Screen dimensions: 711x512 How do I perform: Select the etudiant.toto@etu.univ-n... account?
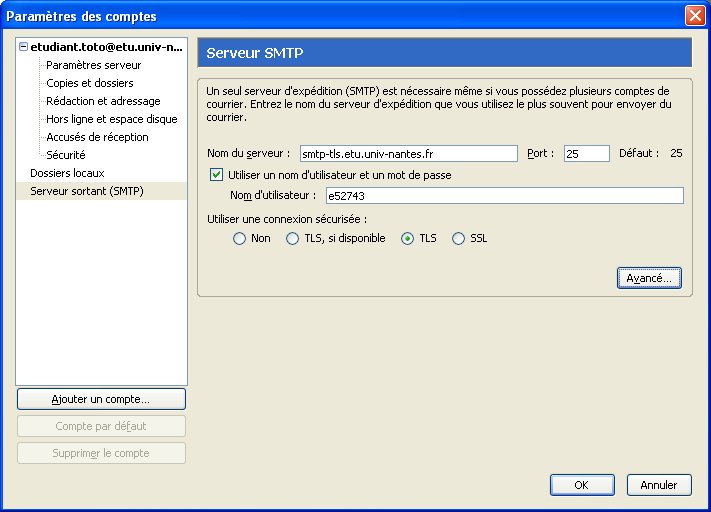point(107,47)
